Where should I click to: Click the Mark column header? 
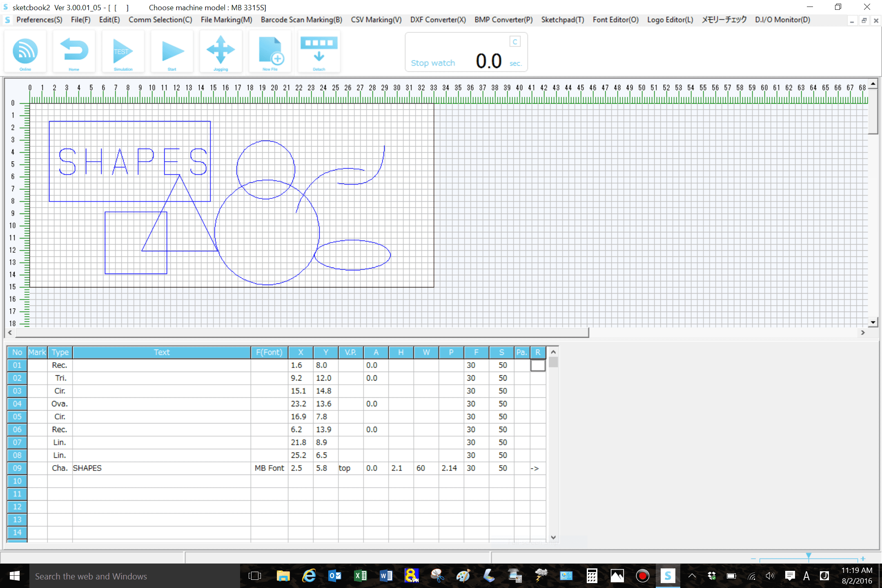click(37, 352)
